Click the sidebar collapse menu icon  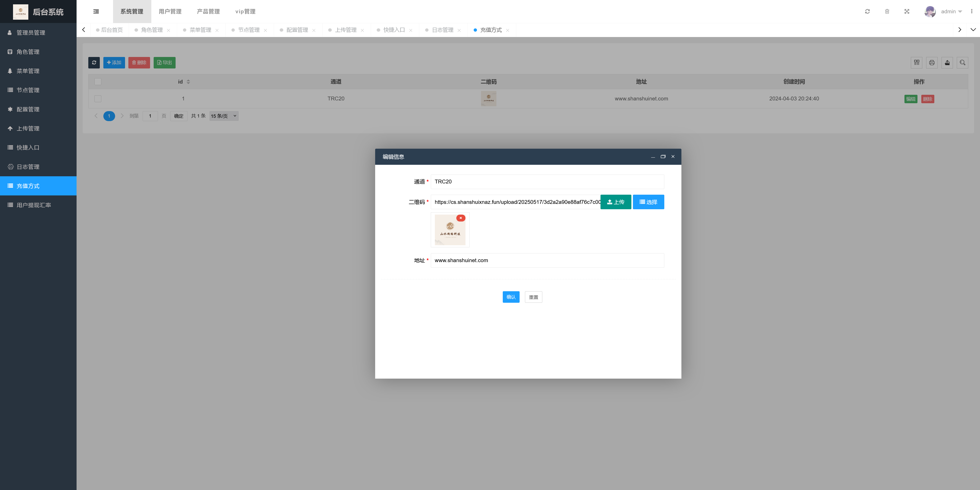(96, 11)
